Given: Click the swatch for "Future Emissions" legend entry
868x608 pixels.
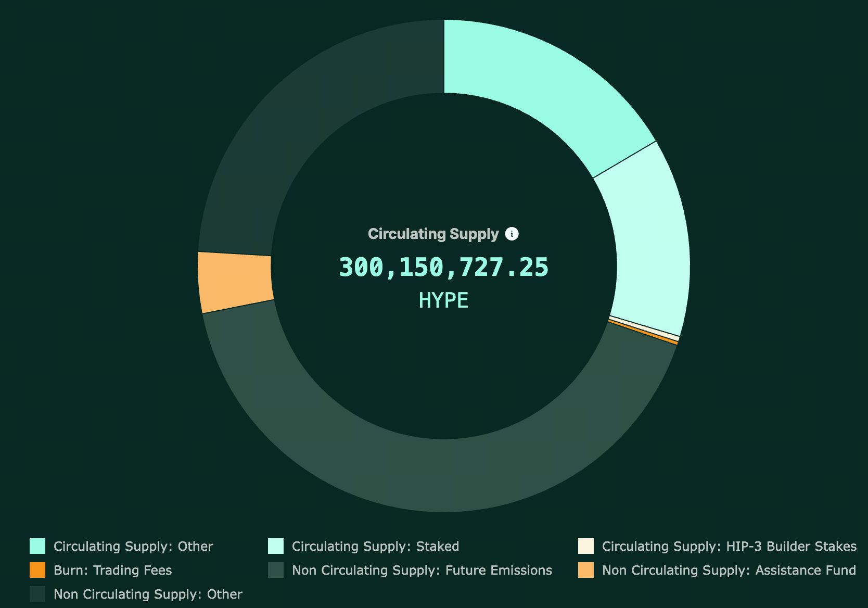Looking at the screenshot, I should pyautogui.click(x=275, y=570).
